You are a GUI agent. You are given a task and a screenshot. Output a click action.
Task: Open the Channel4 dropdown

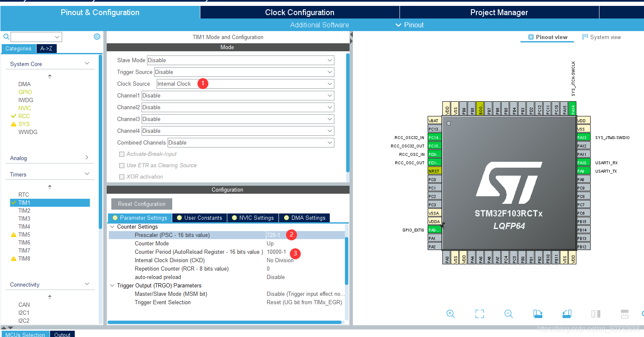pyautogui.click(x=238, y=131)
